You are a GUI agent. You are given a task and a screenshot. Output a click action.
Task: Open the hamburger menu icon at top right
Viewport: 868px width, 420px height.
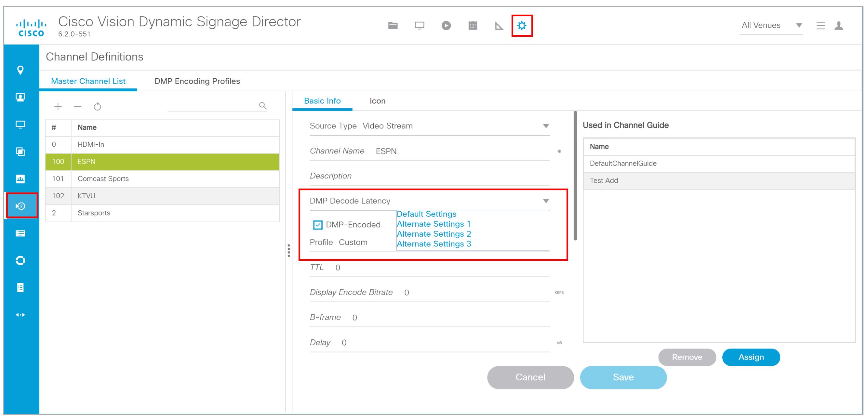coord(821,26)
